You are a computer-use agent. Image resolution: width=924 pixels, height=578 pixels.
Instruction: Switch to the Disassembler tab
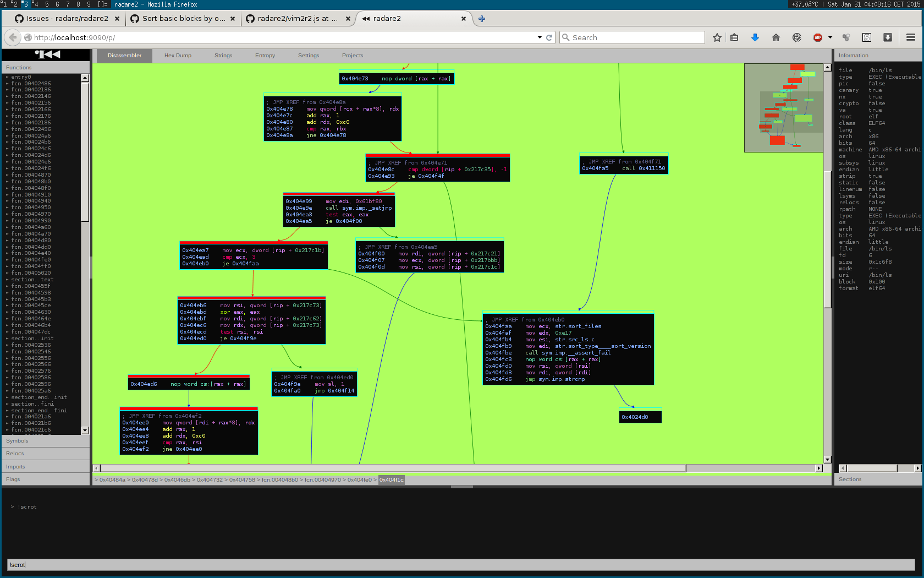point(124,56)
